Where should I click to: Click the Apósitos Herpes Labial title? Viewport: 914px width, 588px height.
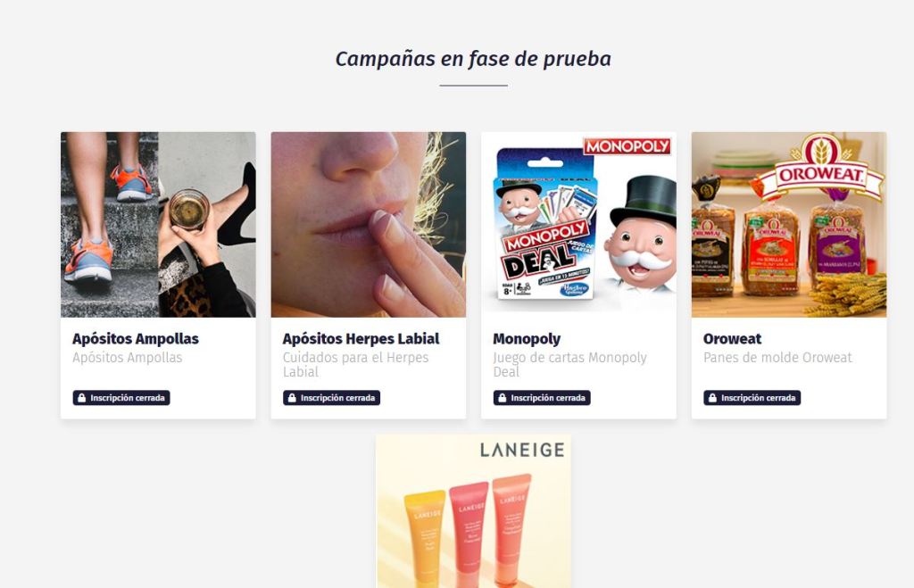click(x=361, y=338)
